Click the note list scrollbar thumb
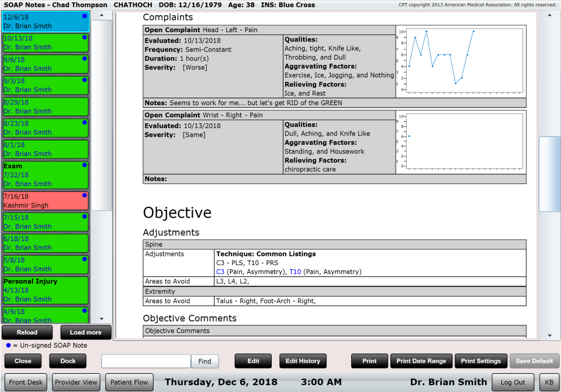Screen dimensions: 561x392 click(102, 115)
